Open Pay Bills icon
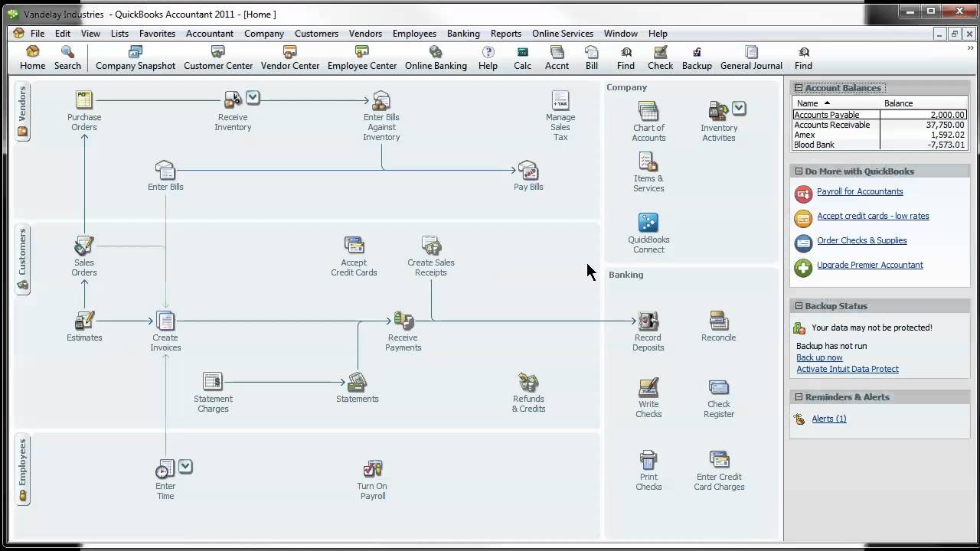The height and width of the screenshot is (551, 980). point(528,170)
